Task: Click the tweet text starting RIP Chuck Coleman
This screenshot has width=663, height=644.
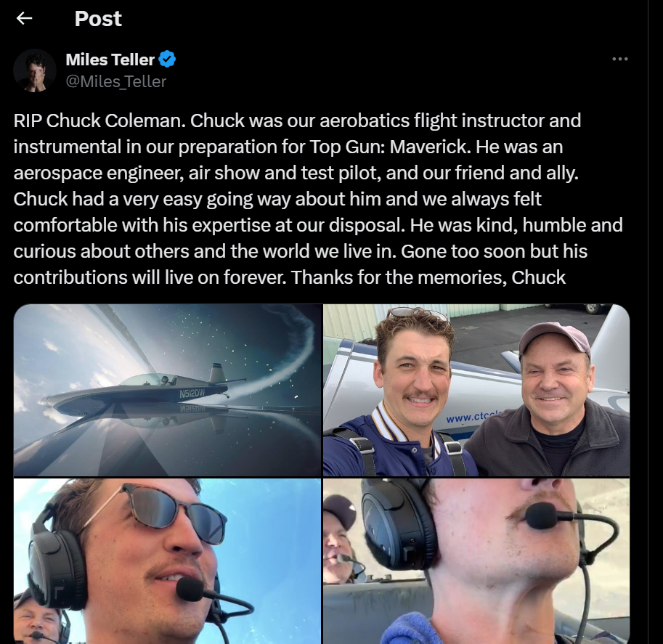Action: coord(318,199)
